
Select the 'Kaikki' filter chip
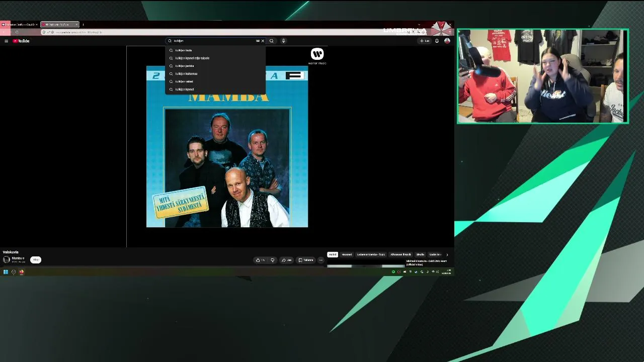click(x=333, y=254)
